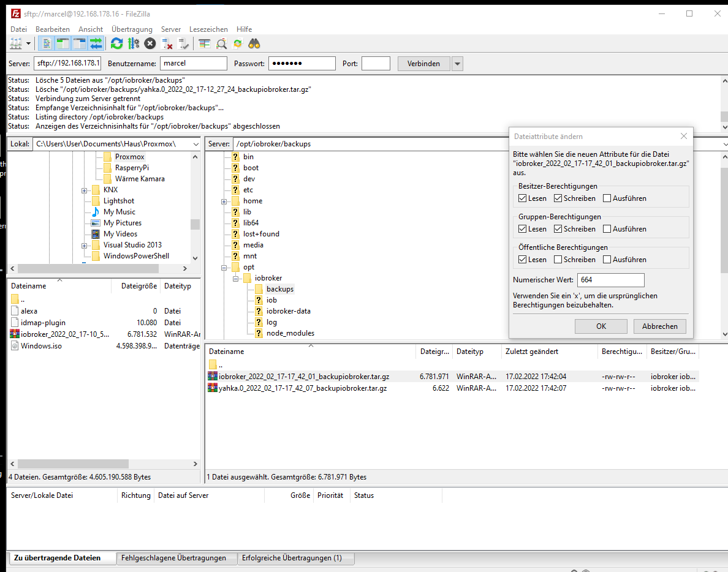This screenshot has width=728, height=572.
Task: Click the alexa file icon
Action: click(x=15, y=311)
